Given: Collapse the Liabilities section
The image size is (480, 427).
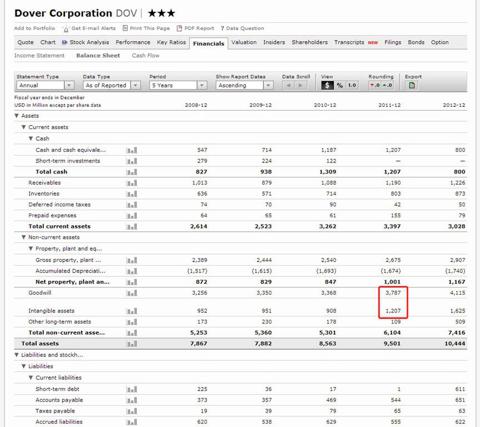Looking at the screenshot, I should click(24, 366).
